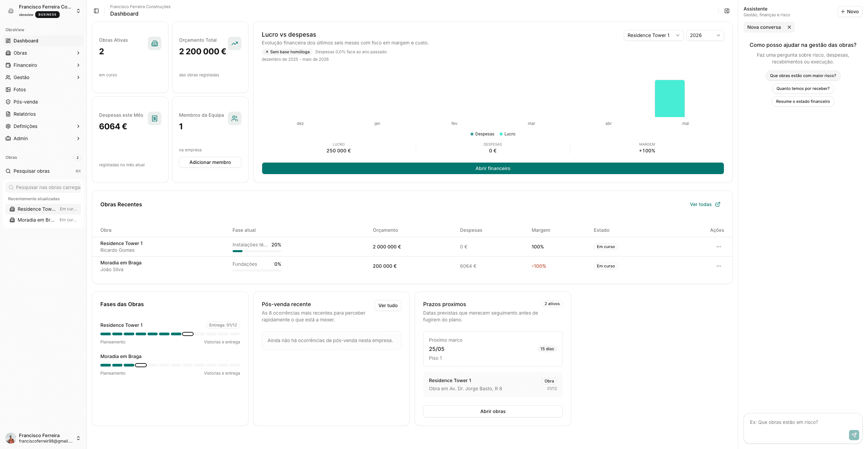868x449 pixels.
Task: Click the search icon beside Pesquisar obras
Action: (8, 171)
